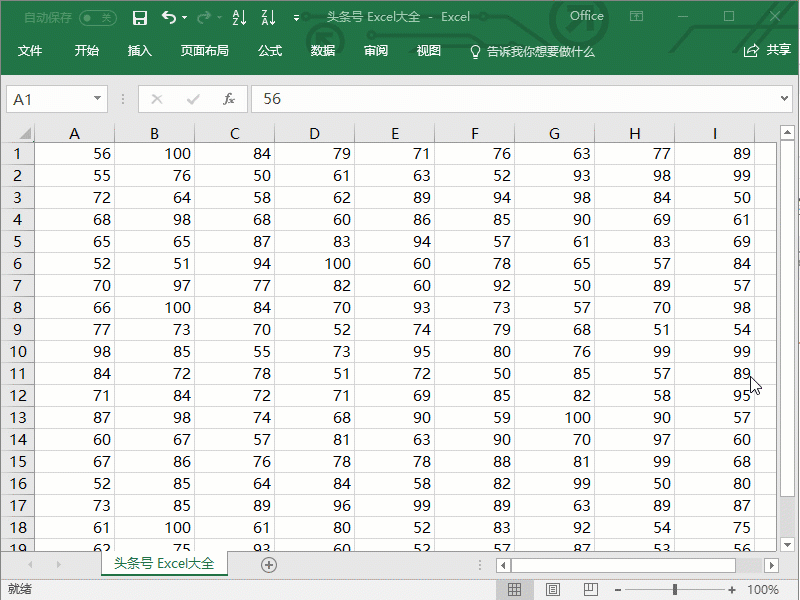Image resolution: width=800 pixels, height=600 pixels.
Task: Click the horizontal scrollbar thumb
Action: 623,565
